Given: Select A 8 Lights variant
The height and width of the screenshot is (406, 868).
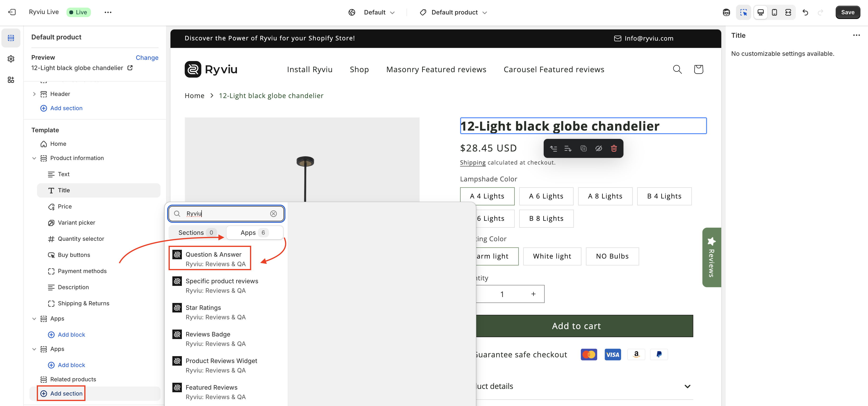Looking at the screenshot, I should 605,196.
